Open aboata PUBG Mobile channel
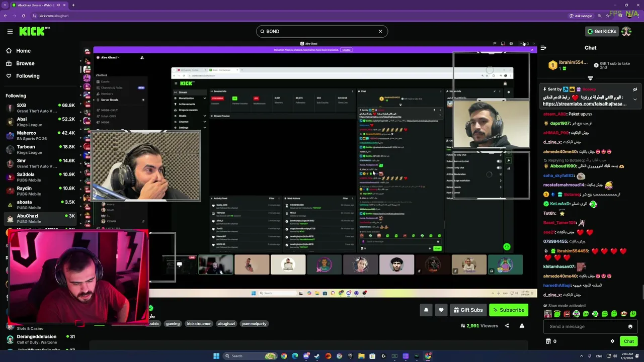Image resolution: width=644 pixels, height=362 pixels. pyautogui.click(x=40, y=205)
